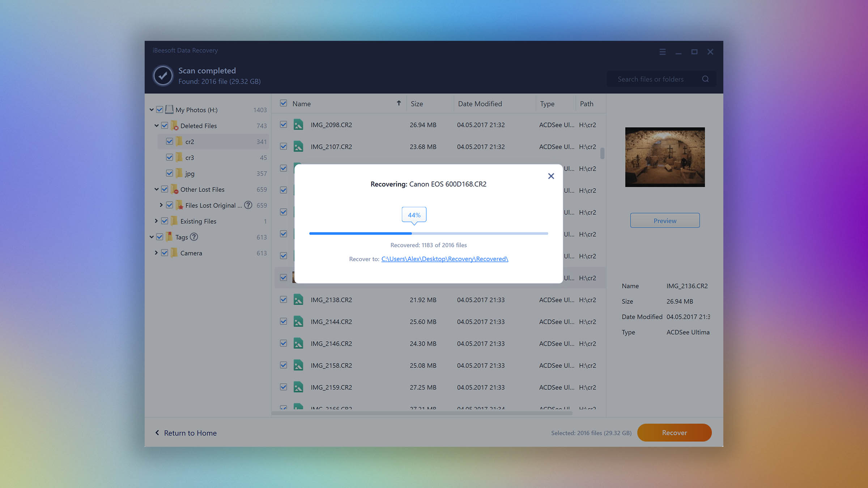868x488 pixels.
Task: Click the Search files or folders field
Action: pyautogui.click(x=661, y=79)
